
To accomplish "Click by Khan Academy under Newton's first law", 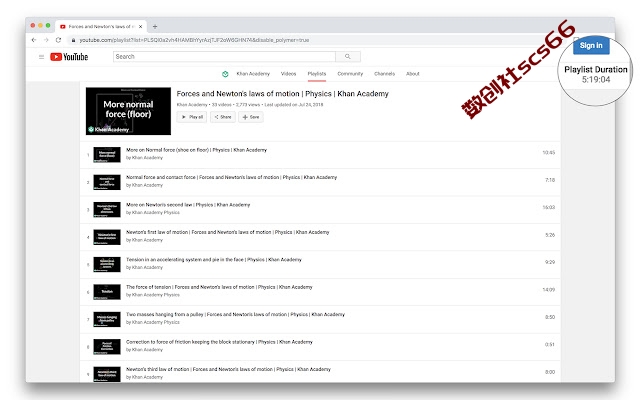I will (x=144, y=240).
